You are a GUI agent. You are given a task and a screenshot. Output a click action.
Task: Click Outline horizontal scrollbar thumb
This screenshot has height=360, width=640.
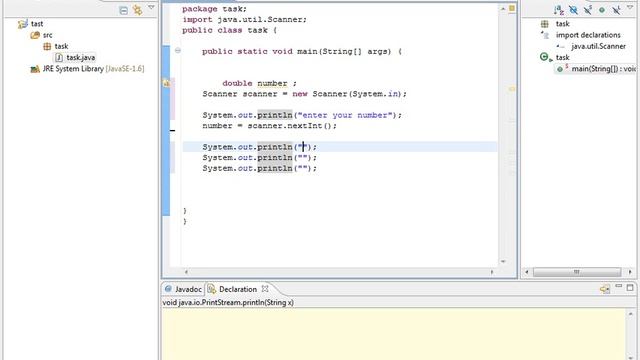coord(577,272)
